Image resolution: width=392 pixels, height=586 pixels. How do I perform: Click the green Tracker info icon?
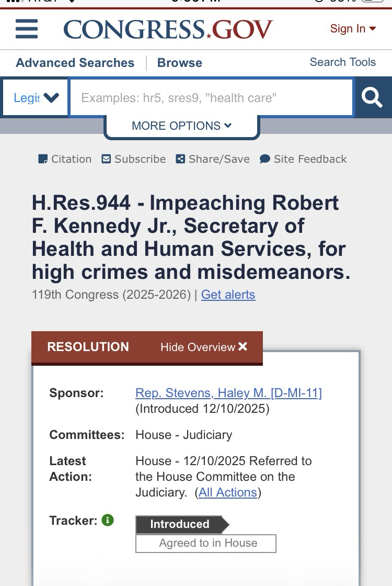tap(108, 520)
